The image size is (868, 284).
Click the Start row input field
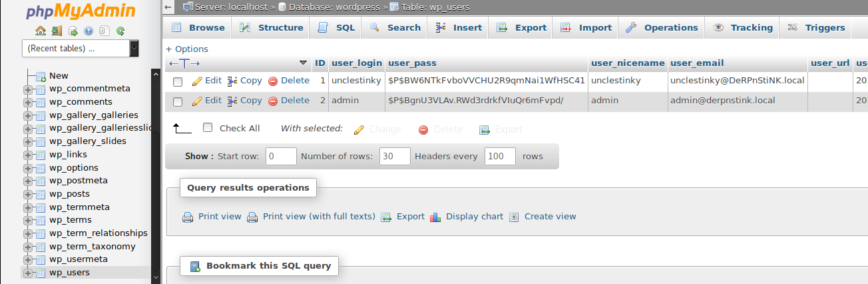point(281,156)
